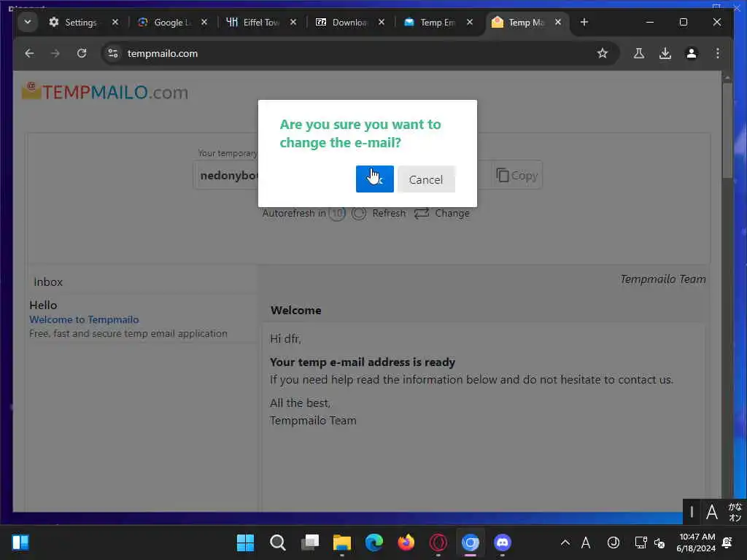Image resolution: width=747 pixels, height=560 pixels.
Task: Switch to the Temp Email tab
Action: point(438,23)
